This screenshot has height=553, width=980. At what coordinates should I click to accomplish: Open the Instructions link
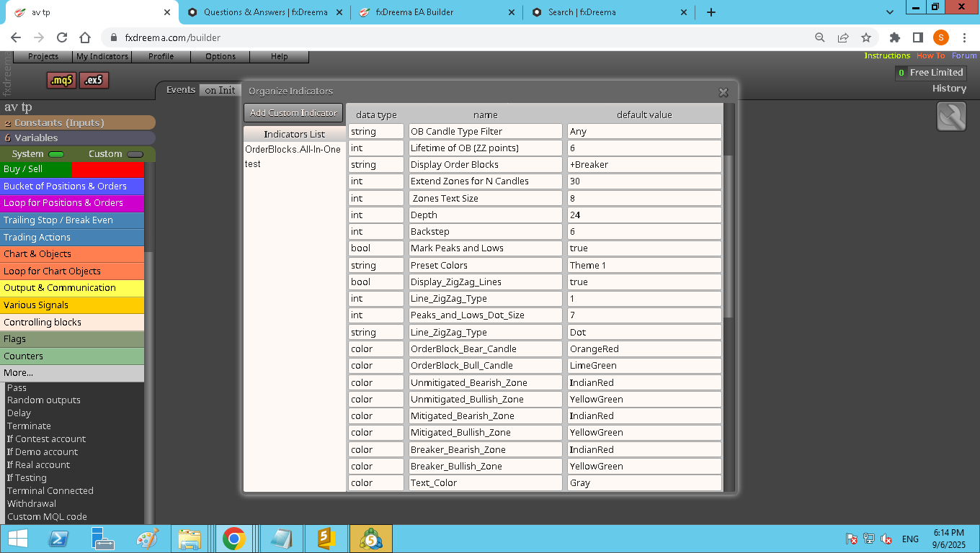point(887,55)
